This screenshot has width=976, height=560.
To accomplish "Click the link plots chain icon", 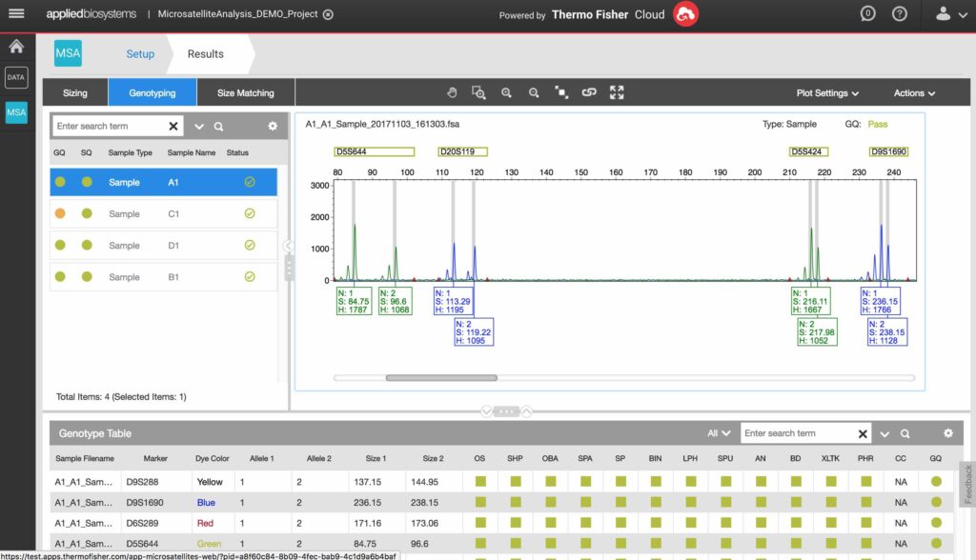I will pos(589,93).
